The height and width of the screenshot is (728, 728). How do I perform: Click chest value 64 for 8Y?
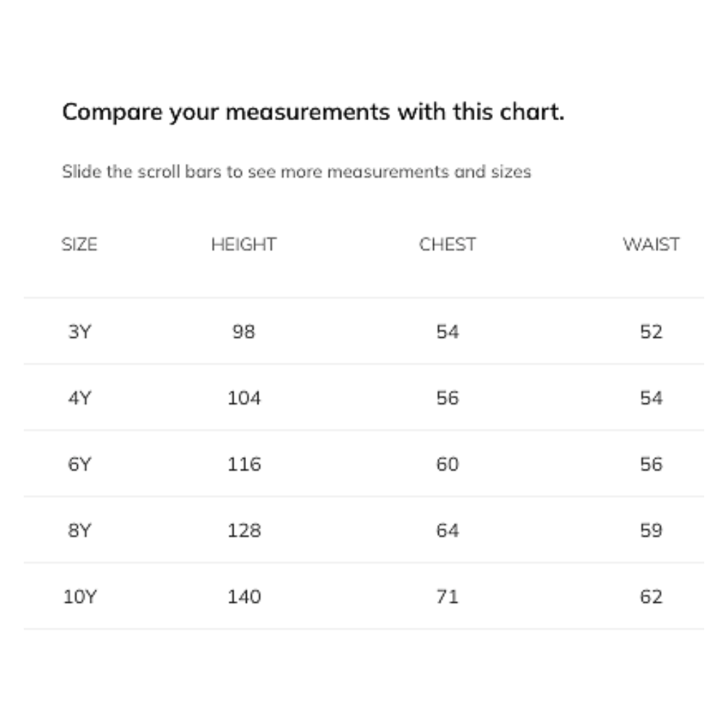click(447, 531)
